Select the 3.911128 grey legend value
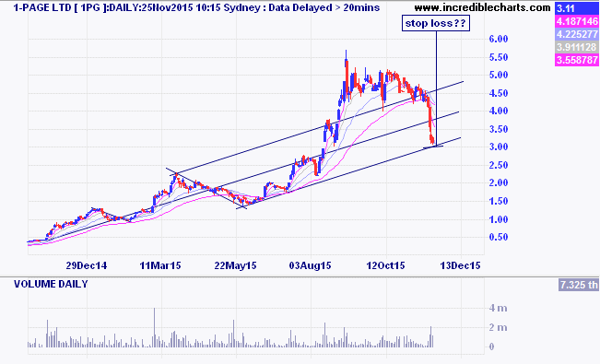Viewport: 600px width, 364px height. (577, 47)
